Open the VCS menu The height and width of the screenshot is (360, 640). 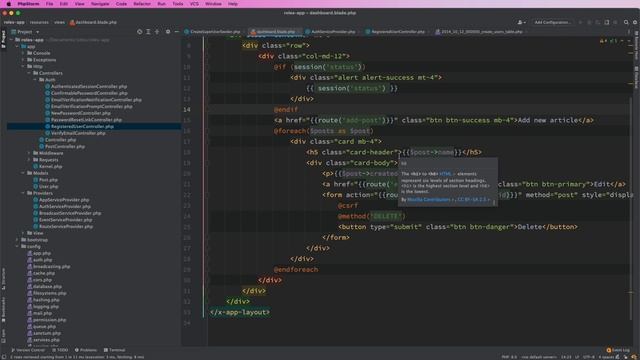click(x=194, y=4)
